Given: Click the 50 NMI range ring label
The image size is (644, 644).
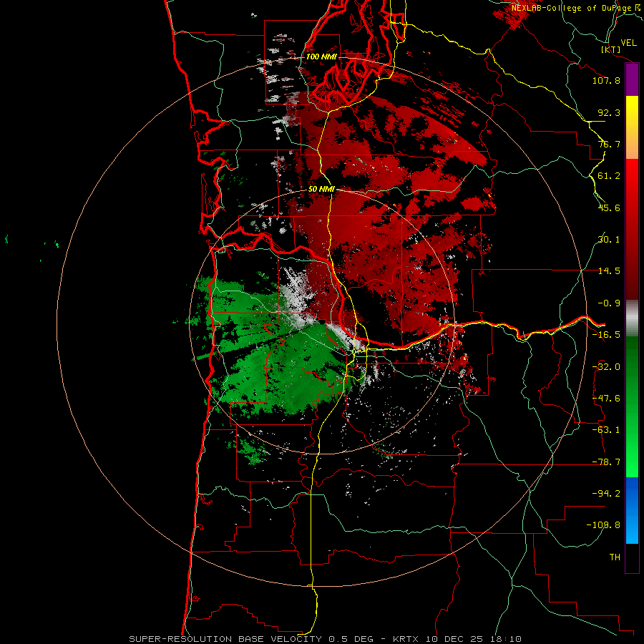Looking at the screenshot, I should [x=321, y=190].
